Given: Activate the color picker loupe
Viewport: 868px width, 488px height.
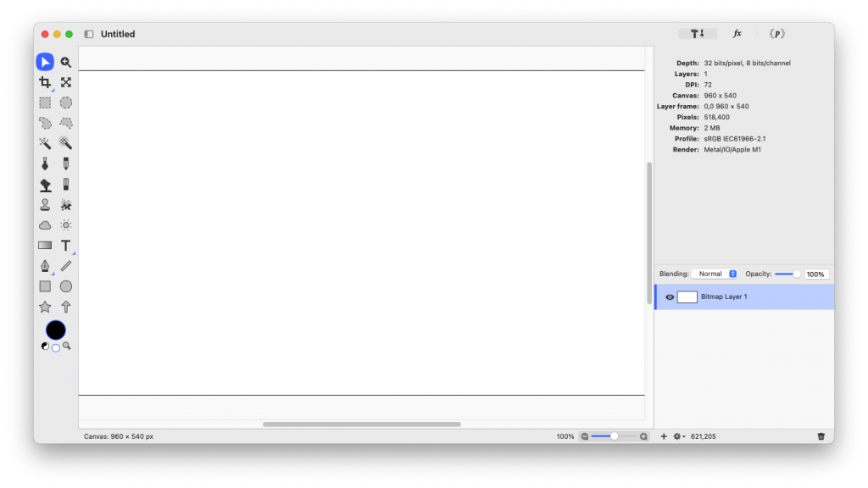Looking at the screenshot, I should pos(66,346).
